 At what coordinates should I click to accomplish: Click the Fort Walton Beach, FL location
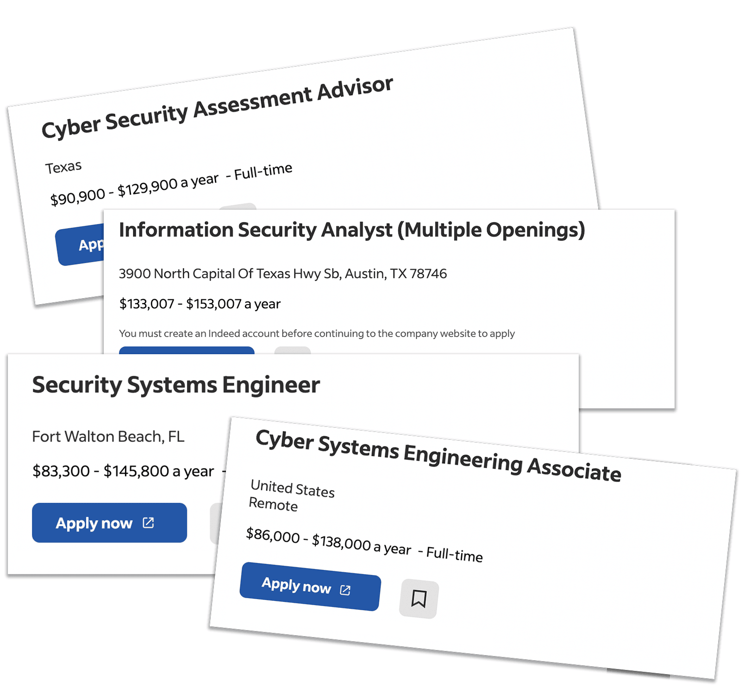coord(108,437)
